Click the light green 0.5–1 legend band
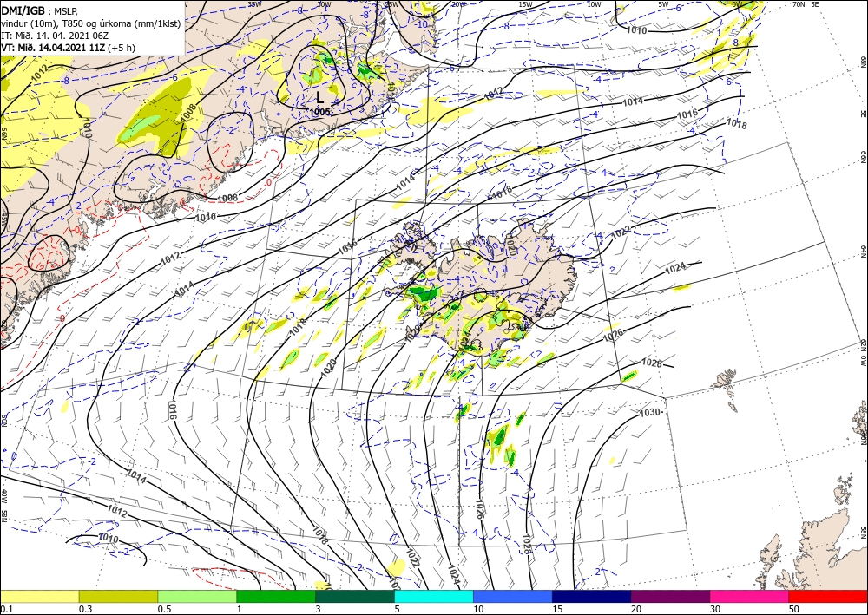868x615 pixels. click(x=197, y=596)
